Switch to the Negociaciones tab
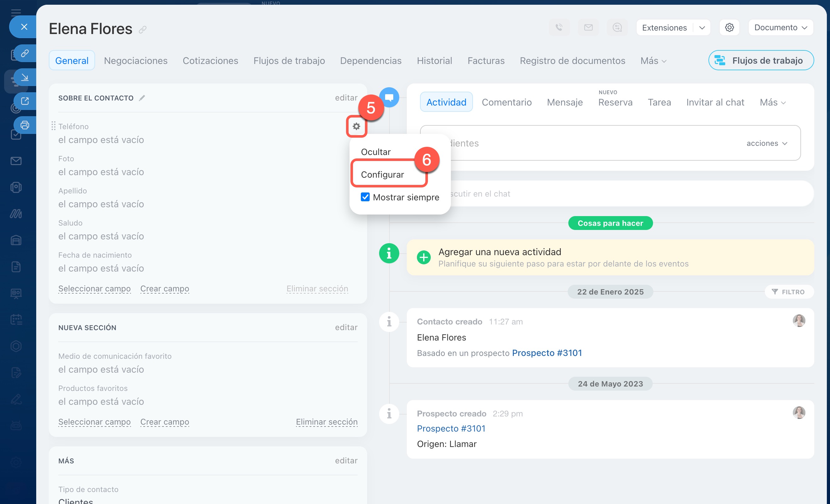 (x=135, y=61)
